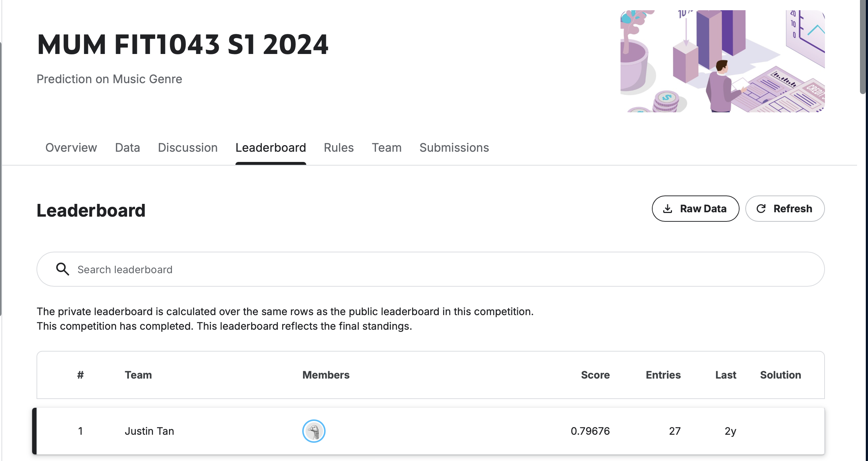868x461 pixels.
Task: Select the Leaderboard tab
Action: coord(270,148)
